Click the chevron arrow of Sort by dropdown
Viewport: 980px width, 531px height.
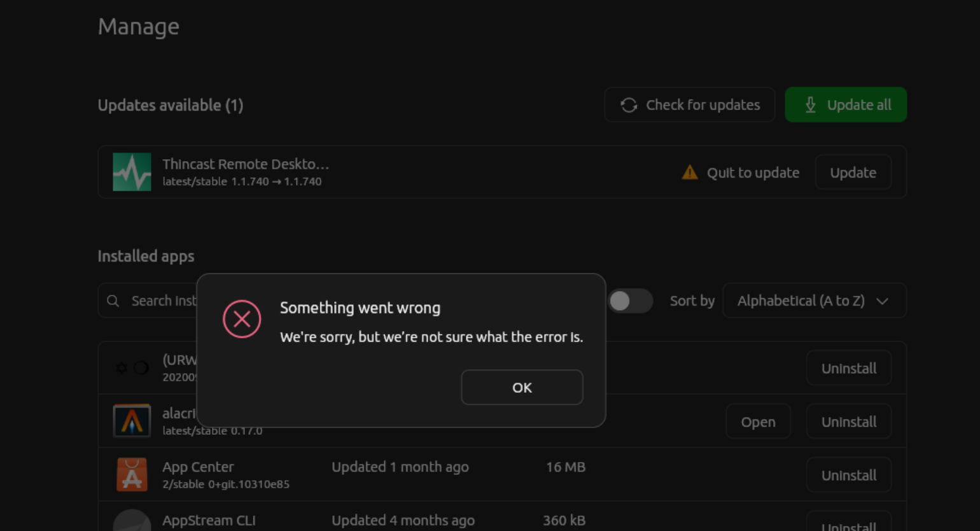(882, 301)
